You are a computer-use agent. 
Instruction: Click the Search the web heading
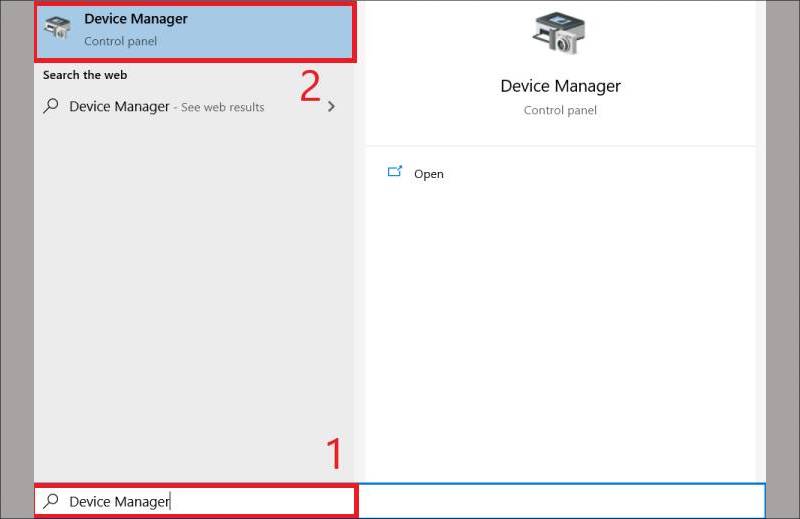(x=85, y=75)
